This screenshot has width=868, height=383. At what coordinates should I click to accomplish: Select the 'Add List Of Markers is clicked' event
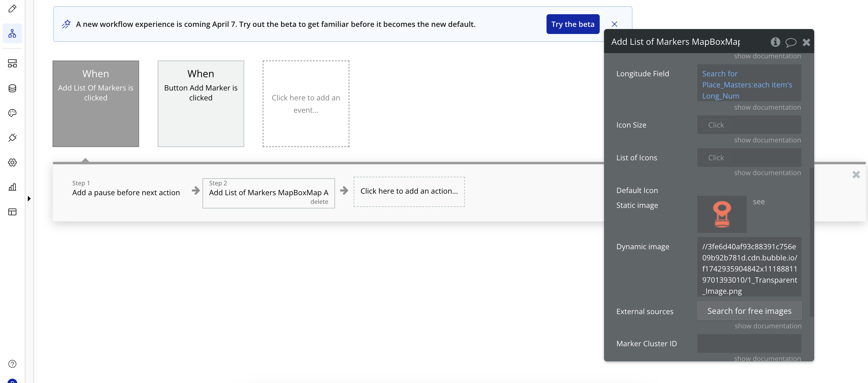point(96,104)
